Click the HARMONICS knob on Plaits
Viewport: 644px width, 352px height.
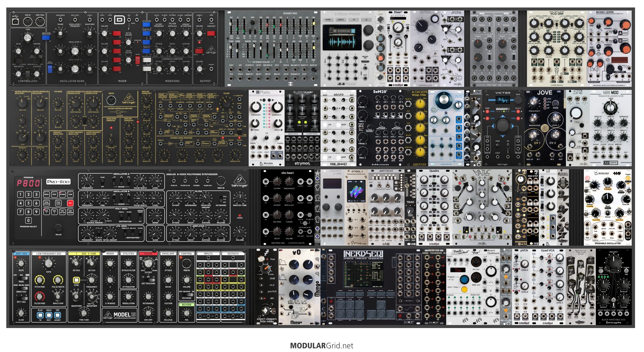(277, 107)
